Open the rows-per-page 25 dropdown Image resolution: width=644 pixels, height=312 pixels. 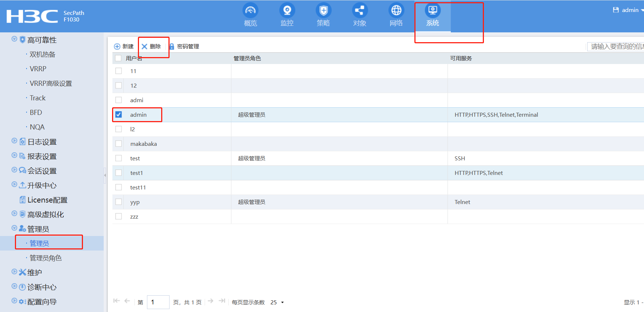[277, 302]
